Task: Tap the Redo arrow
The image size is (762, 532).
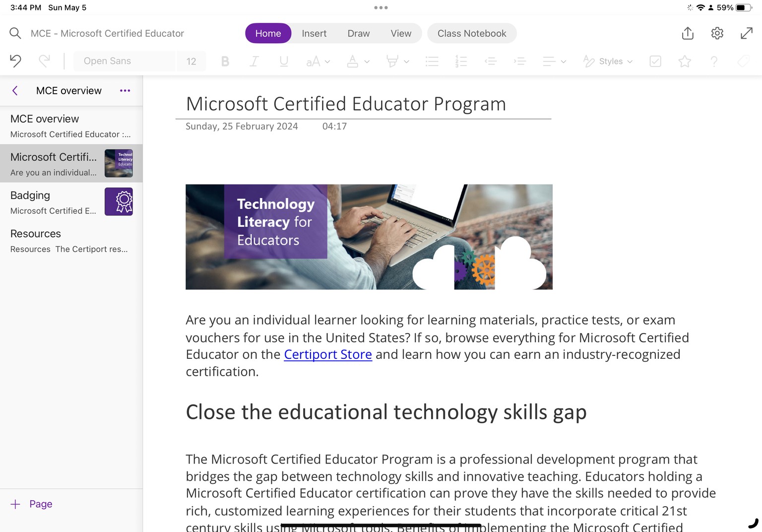Action: [44, 61]
